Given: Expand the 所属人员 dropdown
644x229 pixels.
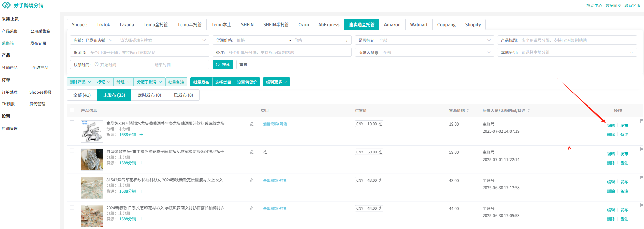Looking at the screenshot, I should (424, 53).
